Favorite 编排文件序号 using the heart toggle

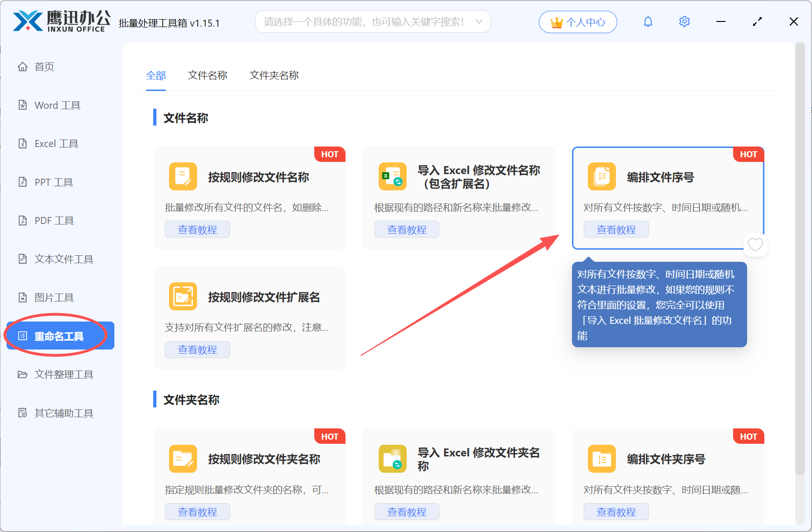click(755, 245)
